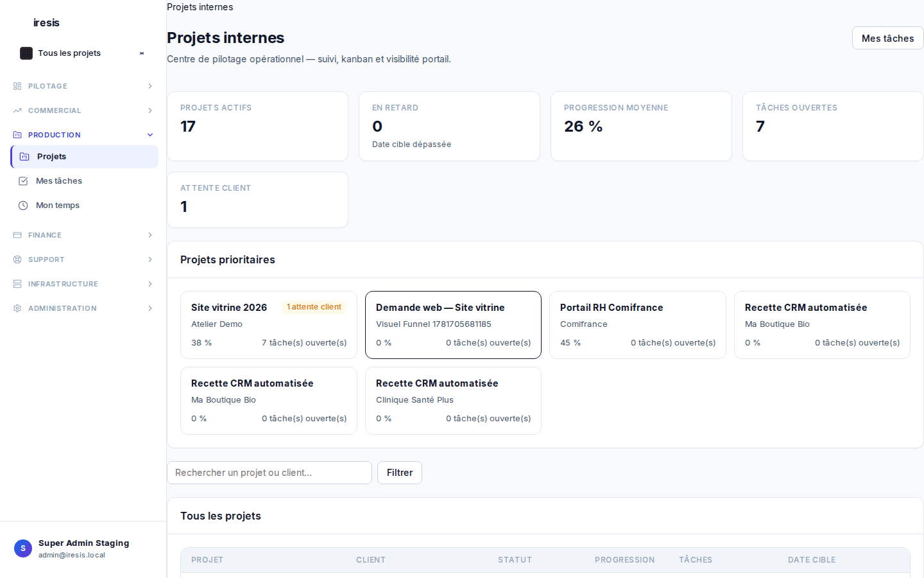Click the Super Admin Staging name
Viewport: 924px width, 578px height.
pyautogui.click(x=83, y=543)
